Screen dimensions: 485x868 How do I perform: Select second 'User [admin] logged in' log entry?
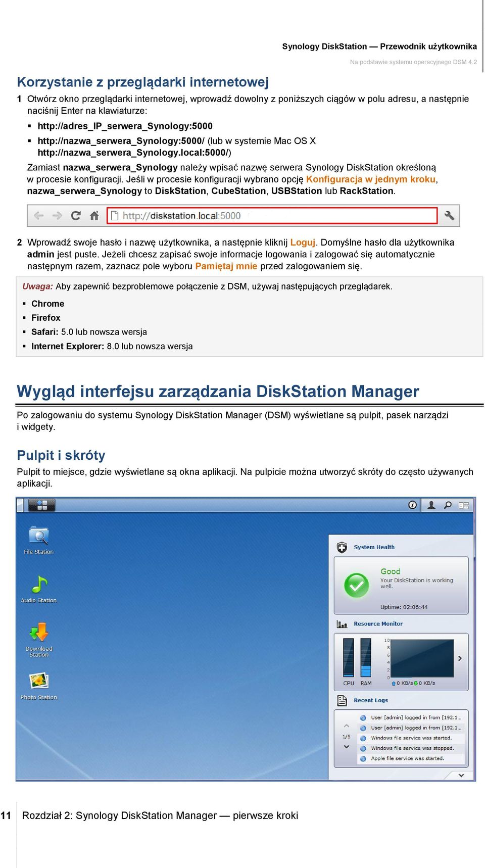pyautogui.click(x=411, y=728)
